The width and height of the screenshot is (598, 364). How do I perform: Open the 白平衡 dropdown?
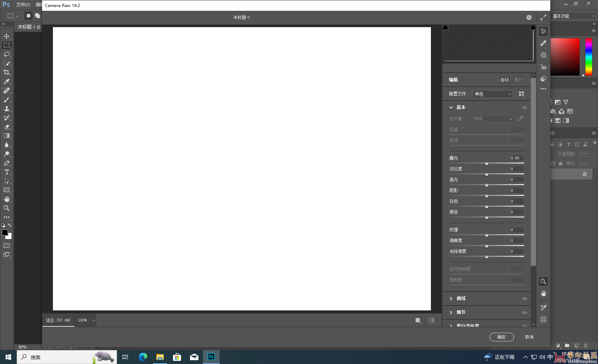tap(491, 119)
